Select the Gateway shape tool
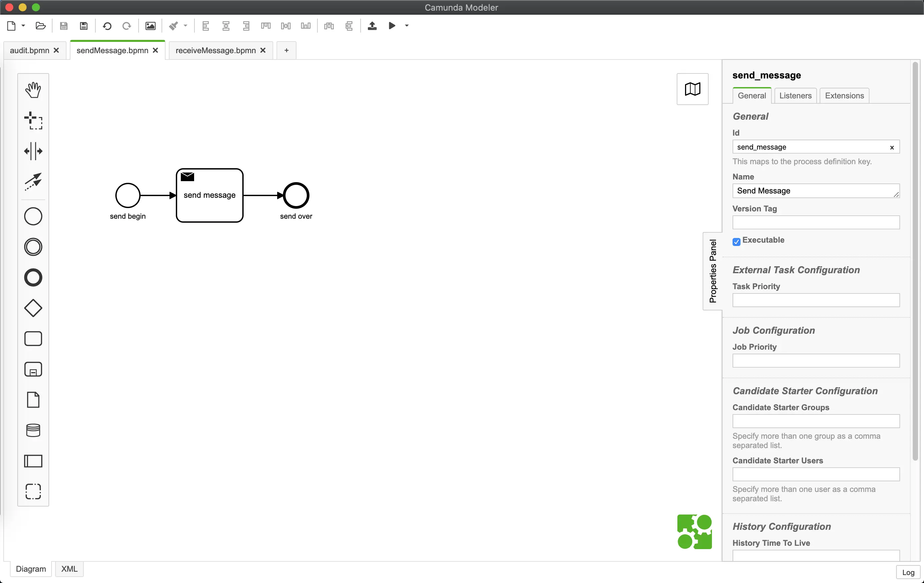Image resolution: width=924 pixels, height=583 pixels. coord(33,308)
